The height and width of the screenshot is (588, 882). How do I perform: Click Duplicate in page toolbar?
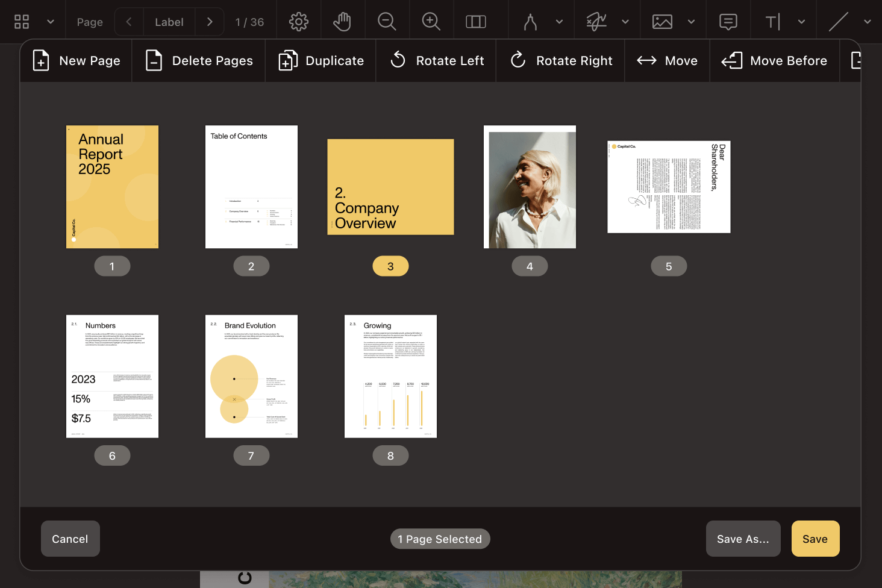click(321, 61)
